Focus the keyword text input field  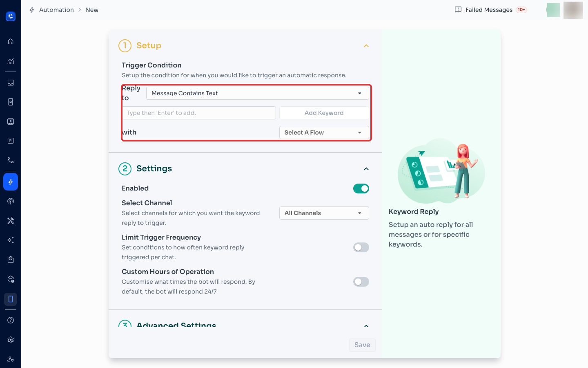[x=199, y=113]
